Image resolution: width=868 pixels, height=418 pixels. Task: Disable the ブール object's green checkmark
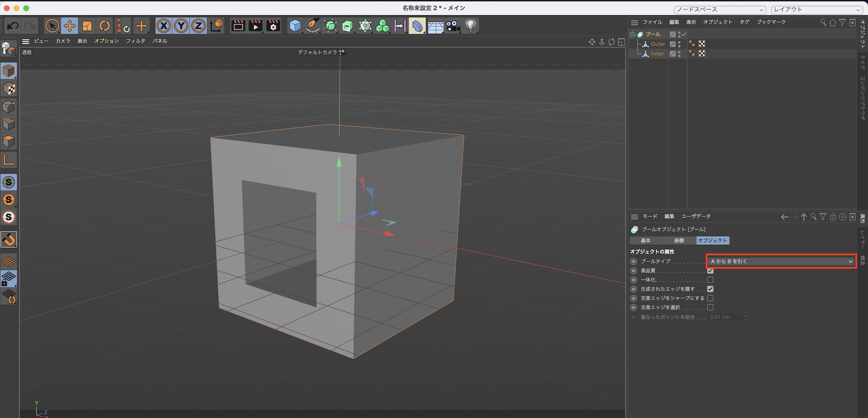pyautogui.click(x=684, y=34)
